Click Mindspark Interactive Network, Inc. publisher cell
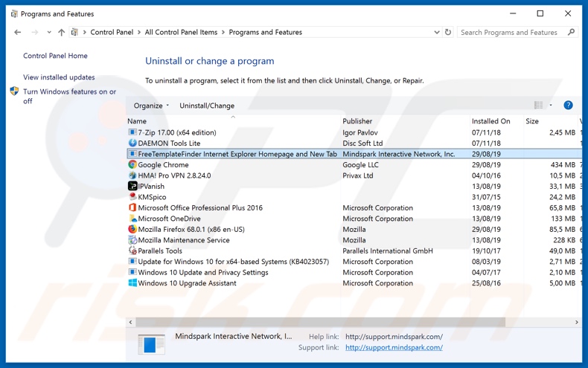Screen dimensions: 588x368 [x=399, y=154]
